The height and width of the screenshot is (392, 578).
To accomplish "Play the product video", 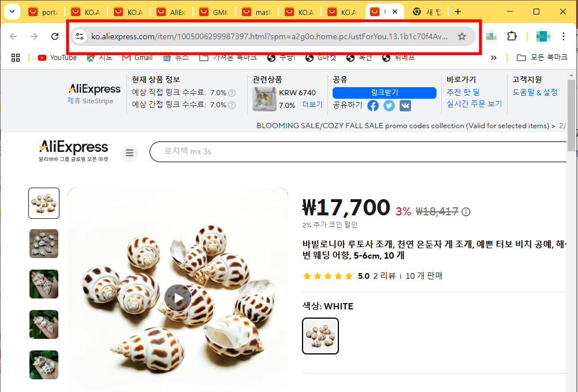I will coord(178,298).
